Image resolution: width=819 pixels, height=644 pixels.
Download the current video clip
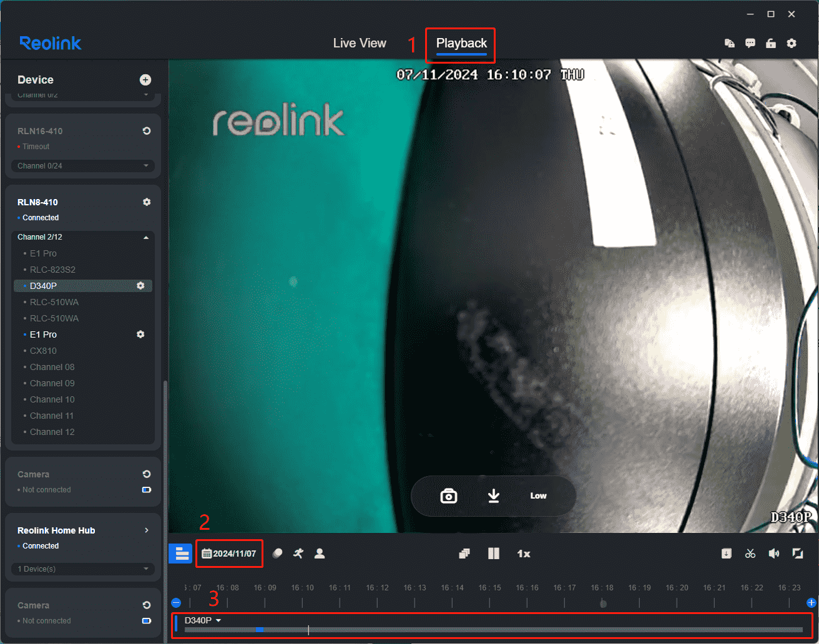(x=494, y=496)
